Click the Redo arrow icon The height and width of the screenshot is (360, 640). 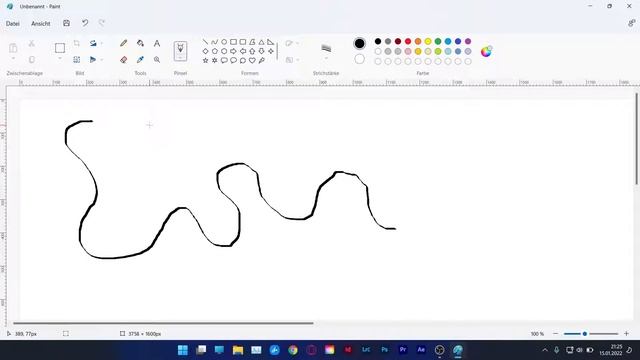[102, 23]
